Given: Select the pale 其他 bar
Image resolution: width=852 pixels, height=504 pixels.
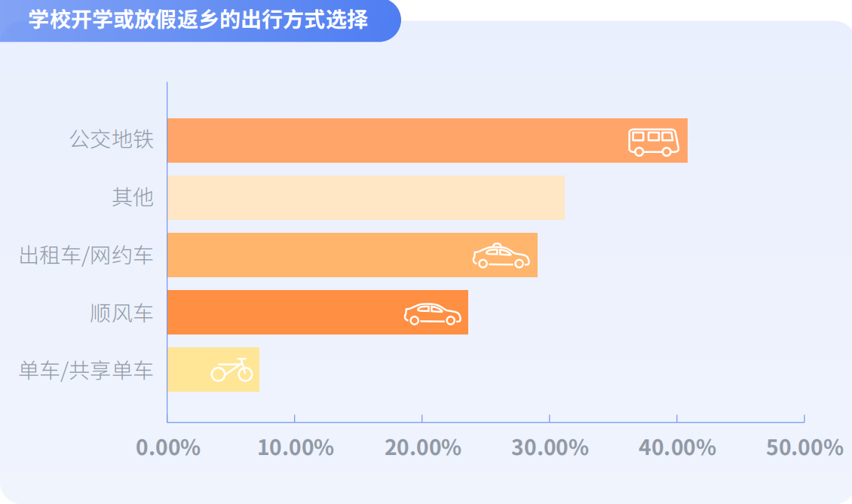Looking at the screenshot, I should (366, 198).
